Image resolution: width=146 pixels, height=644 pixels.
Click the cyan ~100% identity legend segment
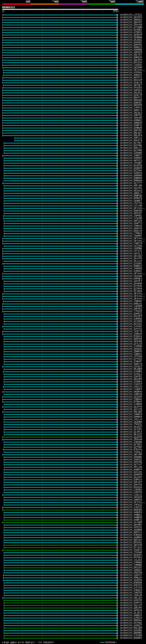(130, 4)
